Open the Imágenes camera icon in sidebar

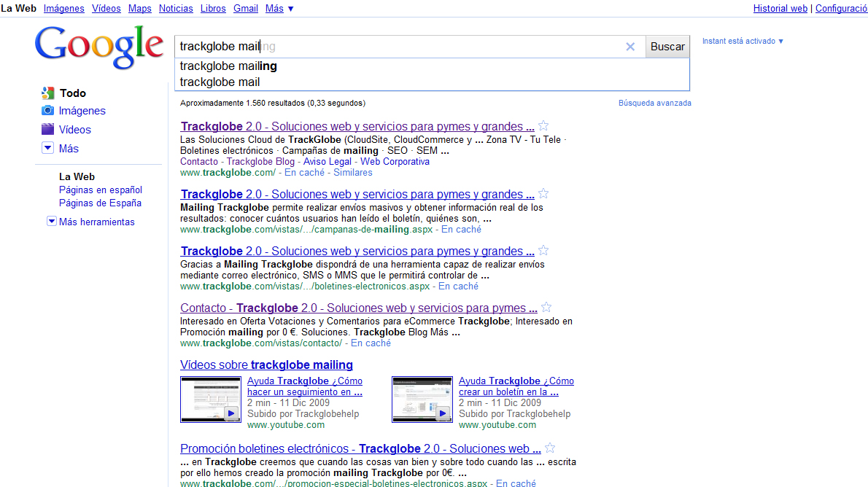pos(47,111)
